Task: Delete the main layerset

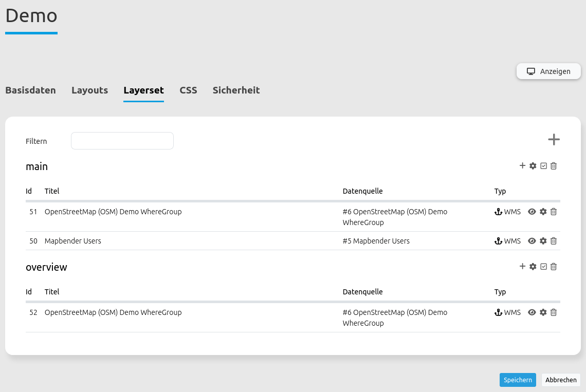Action: pos(554,166)
